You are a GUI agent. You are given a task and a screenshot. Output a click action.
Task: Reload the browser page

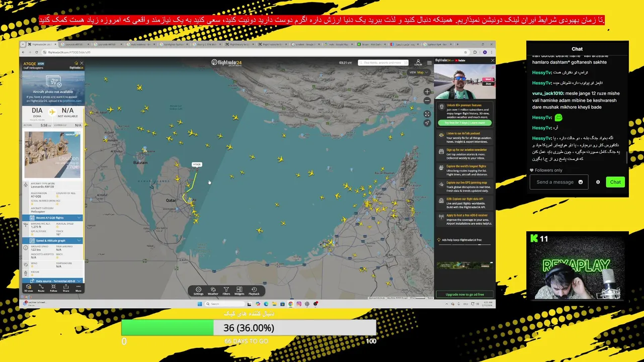click(37, 52)
